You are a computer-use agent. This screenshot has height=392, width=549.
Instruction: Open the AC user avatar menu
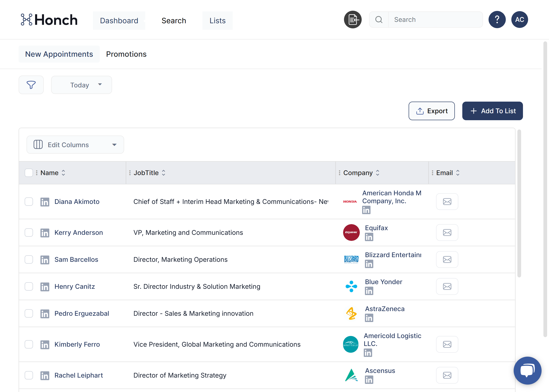click(519, 20)
